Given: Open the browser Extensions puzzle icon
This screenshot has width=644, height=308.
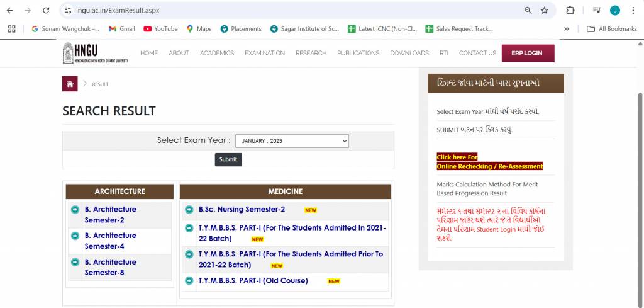Looking at the screenshot, I should click(570, 11).
